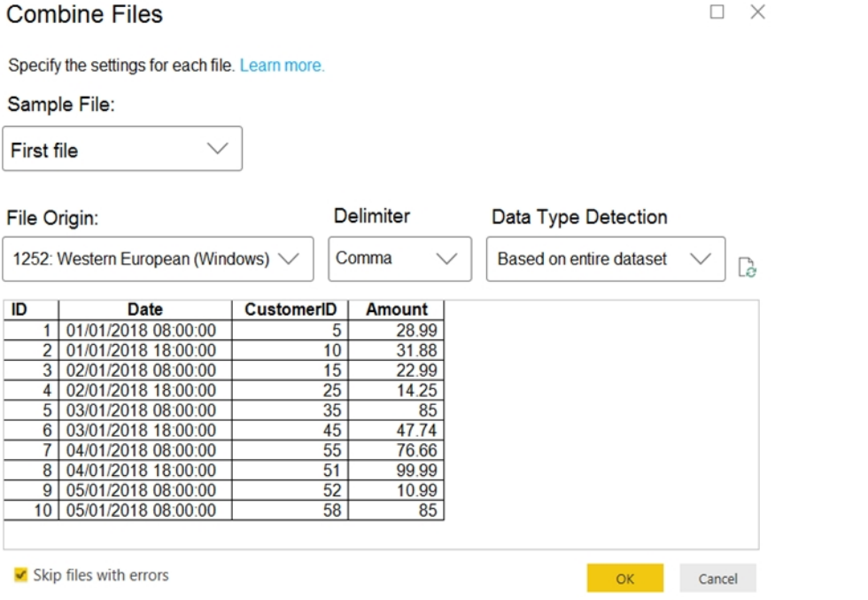Open the Learn more link
This screenshot has width=868, height=600.
click(x=282, y=66)
